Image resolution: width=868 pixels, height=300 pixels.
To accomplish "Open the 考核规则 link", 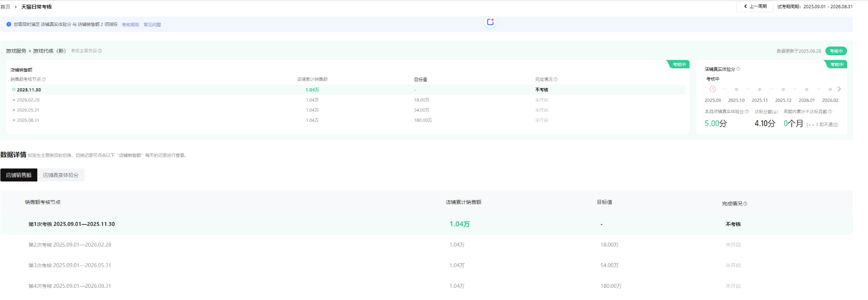I will tap(130, 25).
